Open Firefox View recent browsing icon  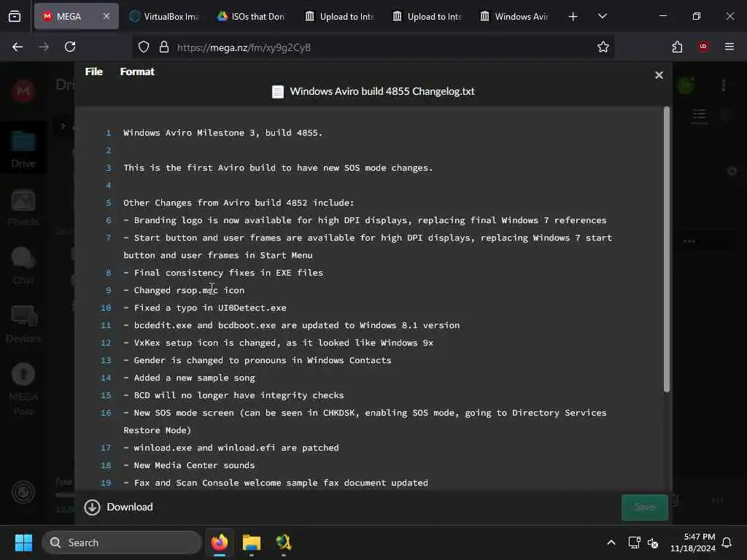(15, 17)
